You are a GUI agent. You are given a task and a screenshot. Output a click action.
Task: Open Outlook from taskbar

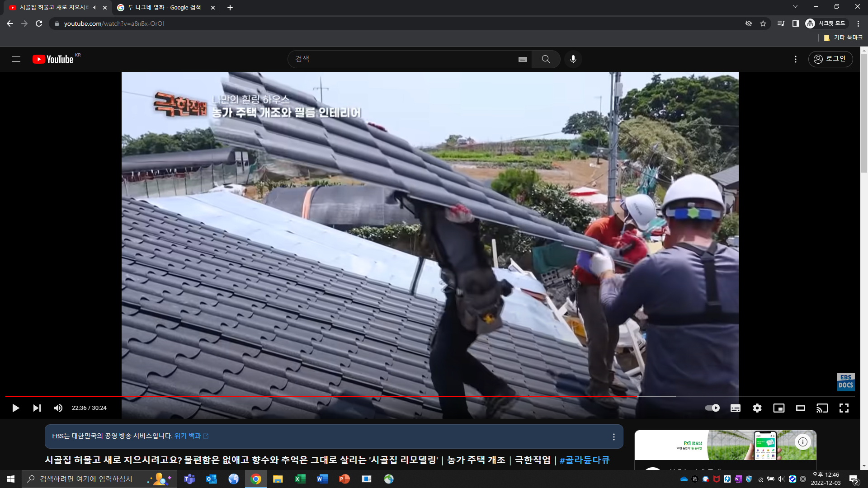212,479
